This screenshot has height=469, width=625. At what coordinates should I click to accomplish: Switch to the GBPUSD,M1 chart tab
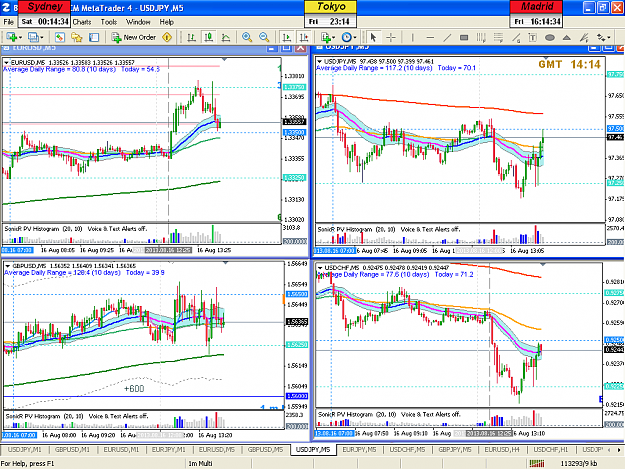tap(72, 449)
